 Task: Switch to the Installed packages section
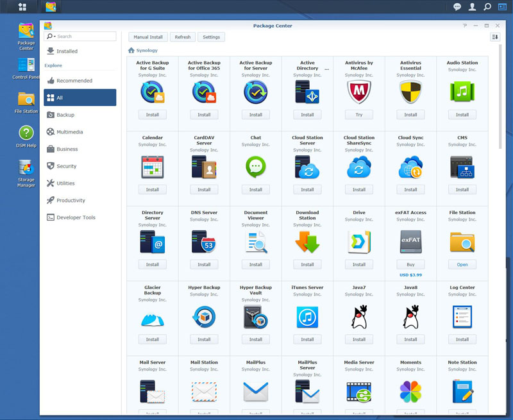(67, 51)
